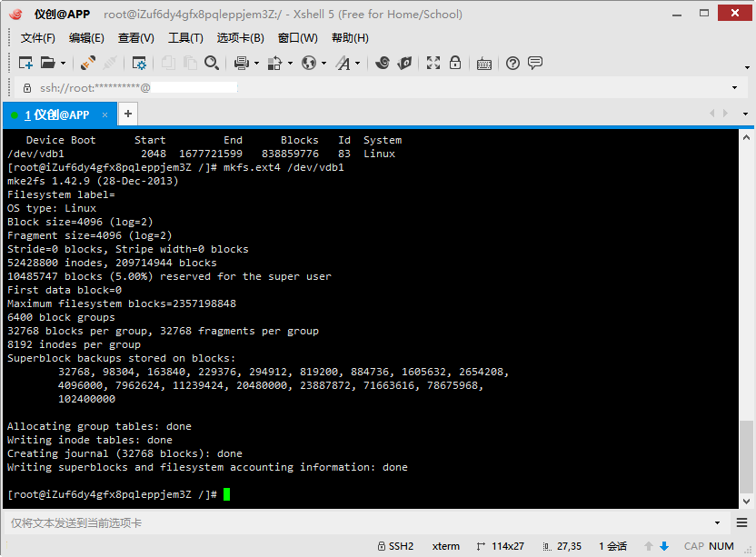Click the SSH2 status bar entry
The width and height of the screenshot is (756, 557).
click(x=395, y=546)
